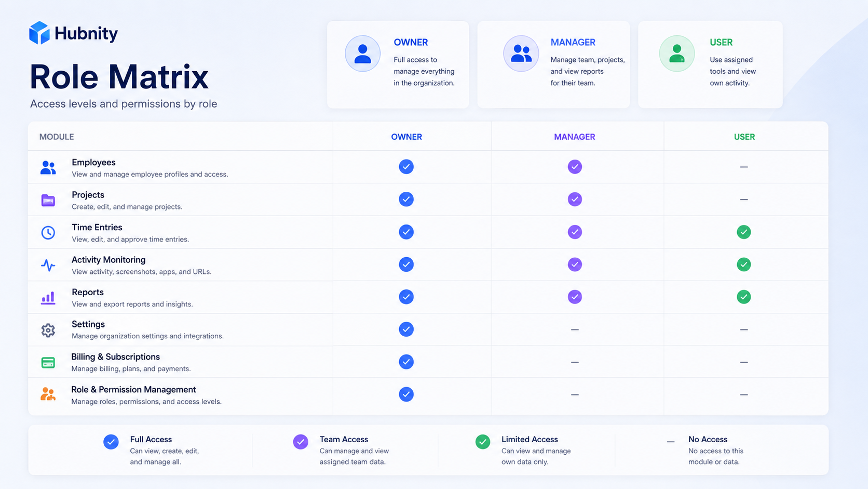Toggle Owner checkmark for Employees
Image resolution: width=868 pixels, height=489 pixels.
tap(406, 167)
